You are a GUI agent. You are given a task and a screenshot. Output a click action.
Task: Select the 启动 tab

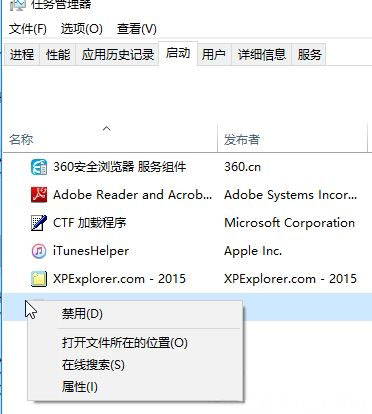178,53
